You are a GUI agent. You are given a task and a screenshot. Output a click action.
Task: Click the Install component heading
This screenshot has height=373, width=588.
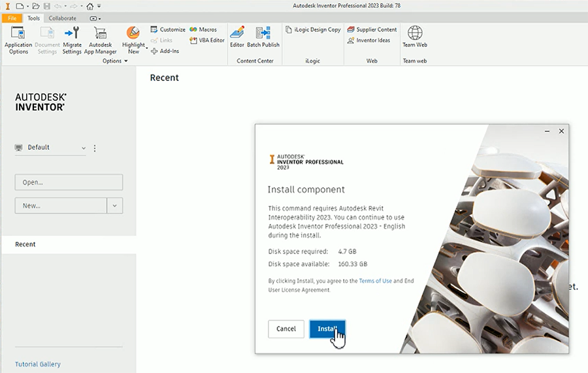point(306,189)
